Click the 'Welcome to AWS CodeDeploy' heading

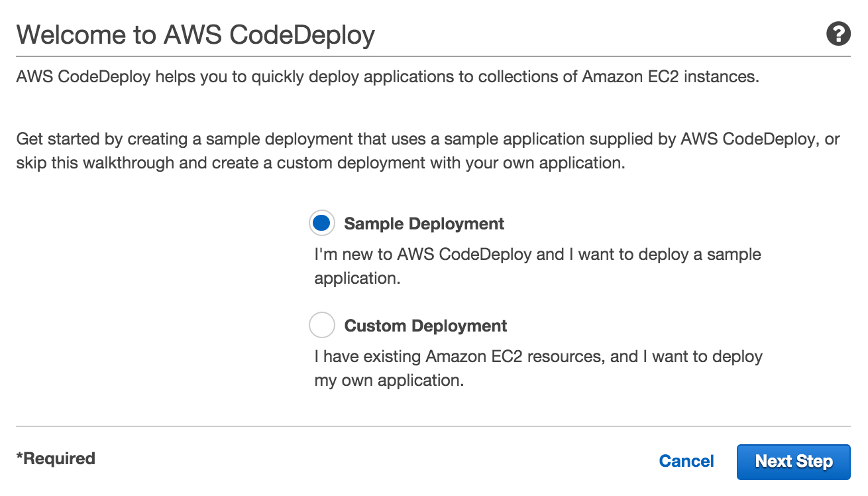(x=196, y=34)
